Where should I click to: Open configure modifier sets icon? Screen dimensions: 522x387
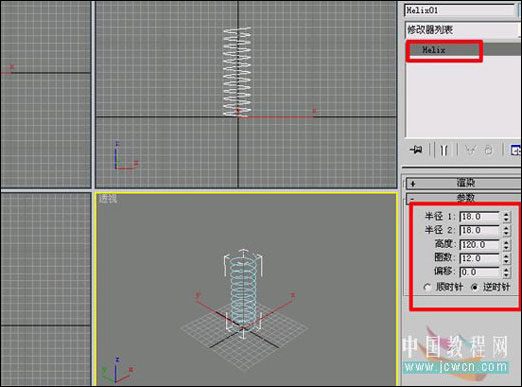click(x=516, y=150)
